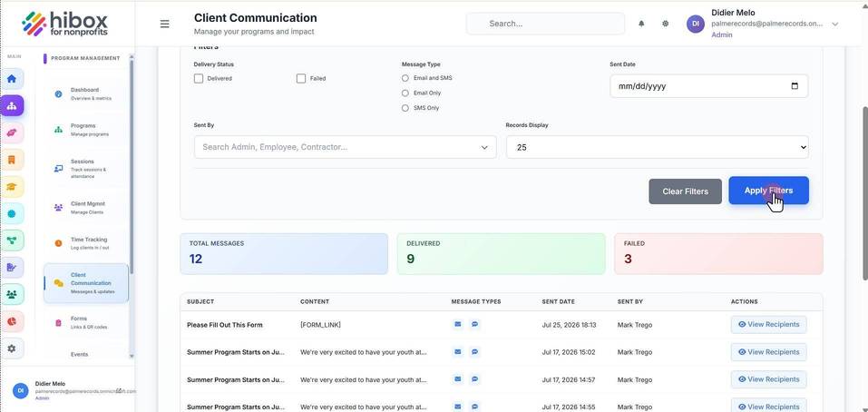Image resolution: width=868 pixels, height=412 pixels.
Task: Click the [FORM_LINK] content cell
Action: (320, 325)
